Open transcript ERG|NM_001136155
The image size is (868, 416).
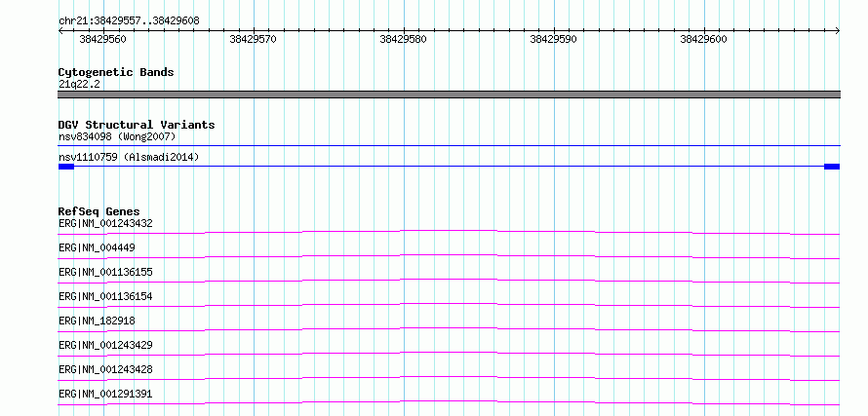pos(105,272)
